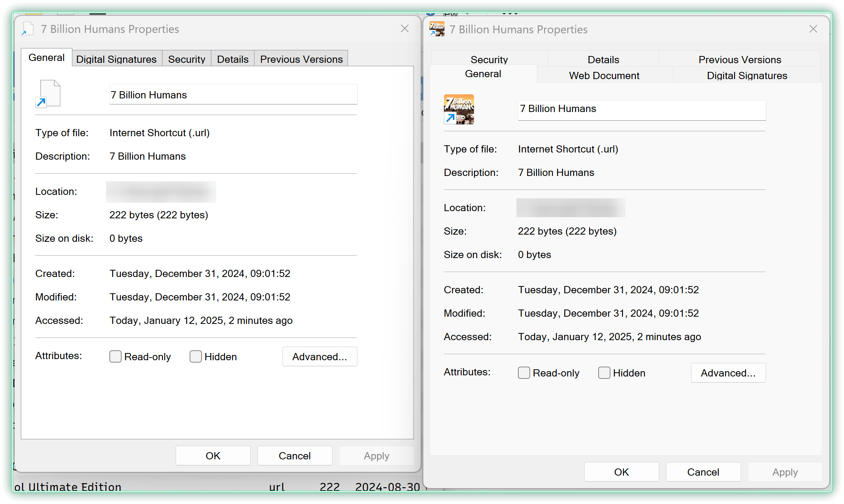This screenshot has height=504, width=844.
Task: Click 'Internet Shortcut (.url)' text in left dialog
Action: [x=159, y=133]
